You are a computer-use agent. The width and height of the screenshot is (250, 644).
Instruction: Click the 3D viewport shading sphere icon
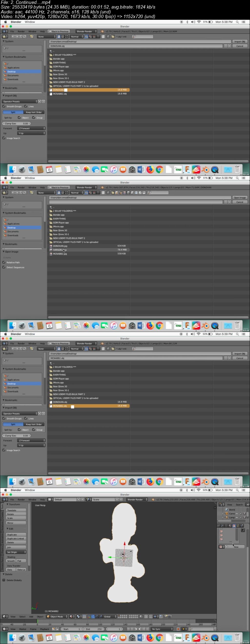click(x=71, y=616)
